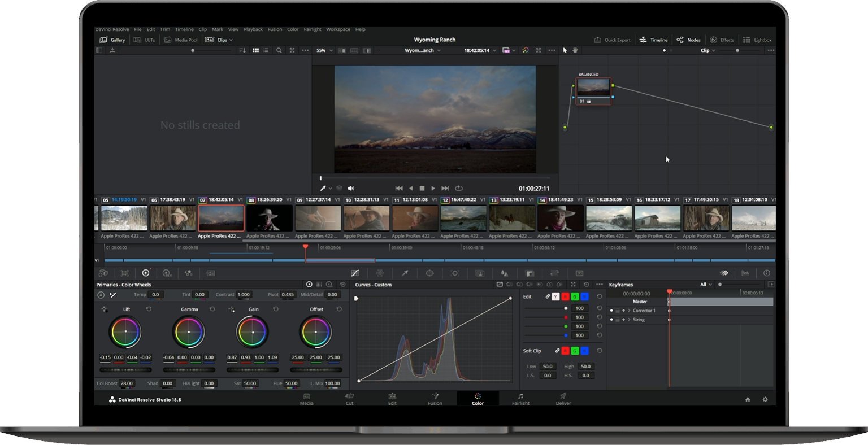Viewport: 868px width, 445px height.
Task: Pick white point for Gain
Action: pyautogui.click(x=232, y=309)
